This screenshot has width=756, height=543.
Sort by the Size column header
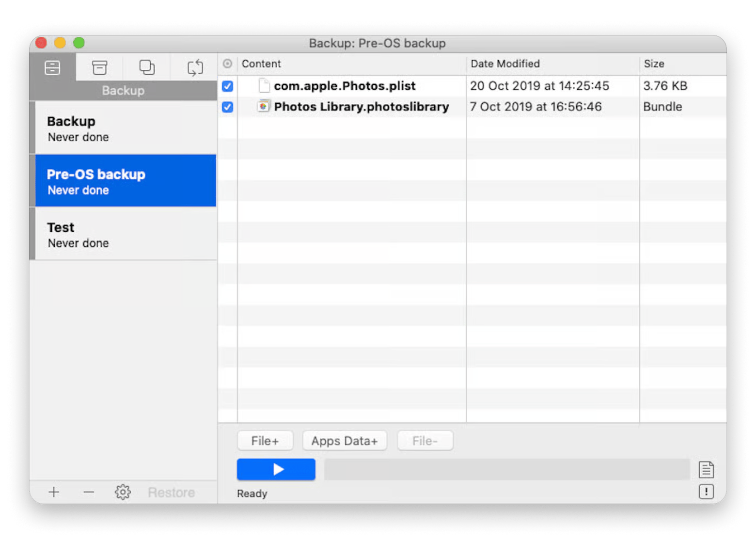click(683, 64)
